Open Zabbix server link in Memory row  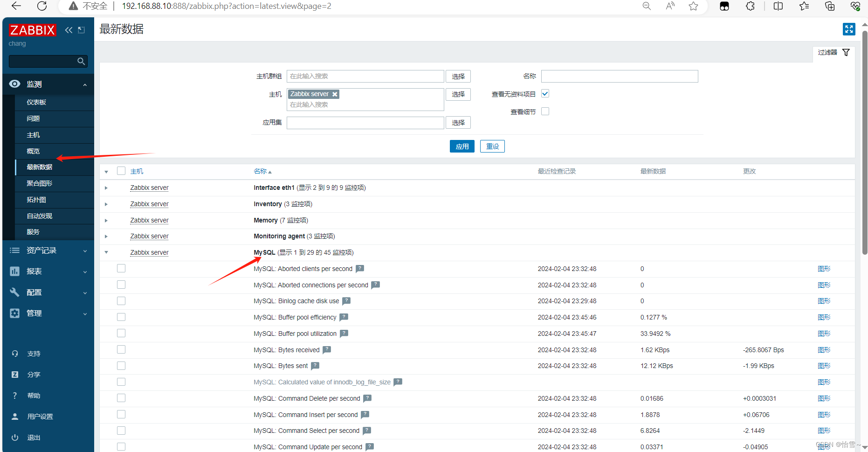coord(149,220)
